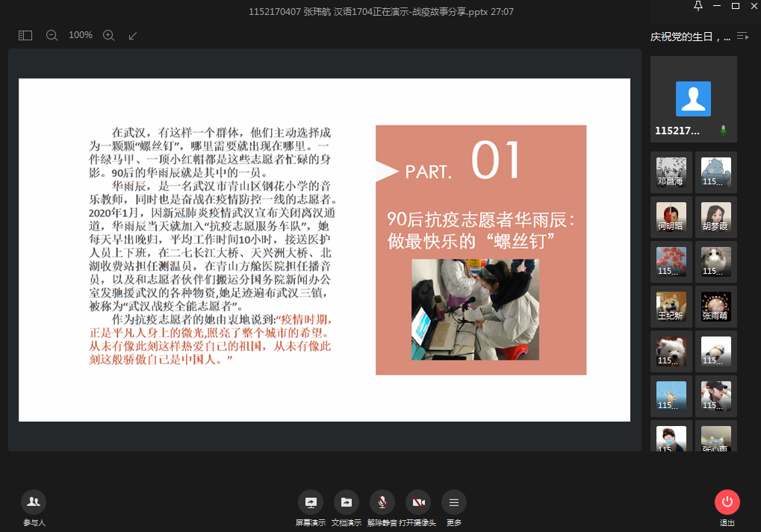Open the 更多 more options menu
761x532 pixels.
click(x=453, y=507)
